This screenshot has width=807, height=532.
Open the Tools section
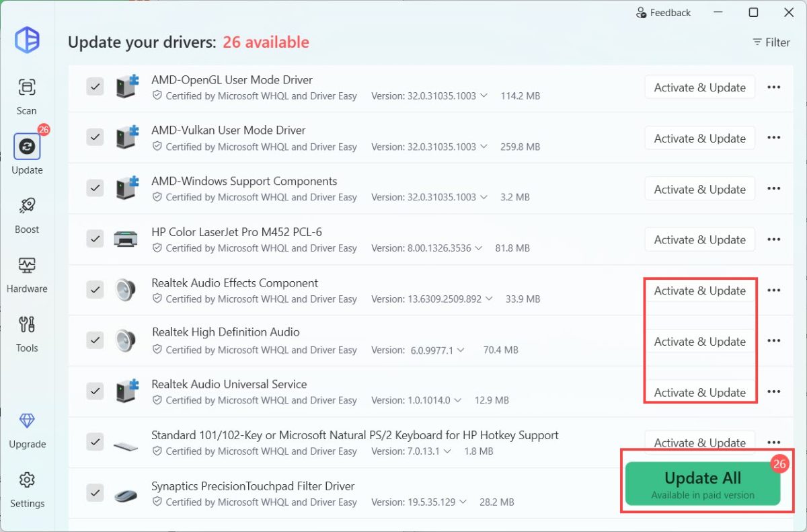pyautogui.click(x=27, y=333)
